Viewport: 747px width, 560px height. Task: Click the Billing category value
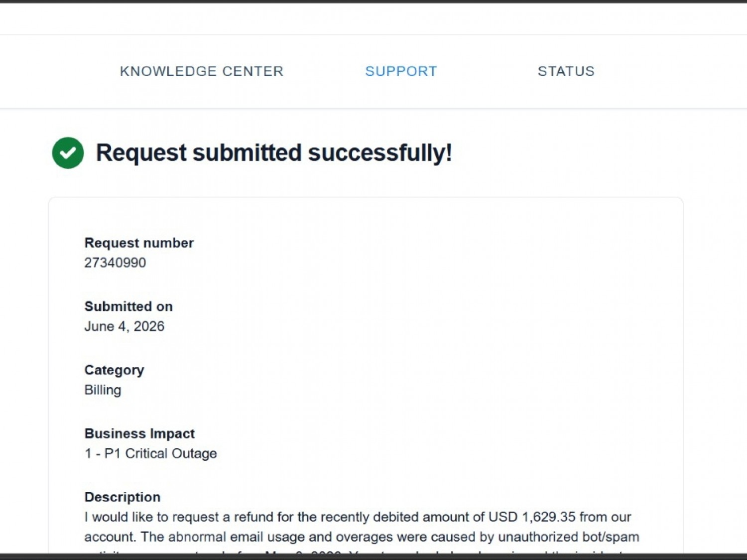103,390
